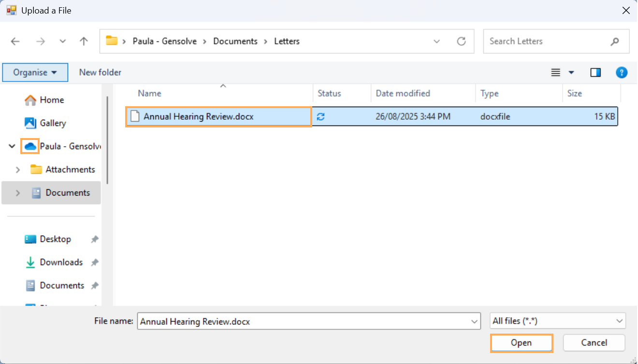Click the sync status icon of file

(320, 116)
